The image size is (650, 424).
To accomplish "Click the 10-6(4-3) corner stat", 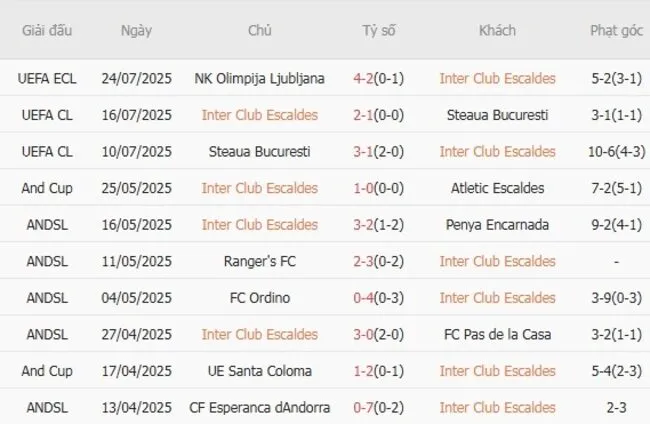I will 616,152.
